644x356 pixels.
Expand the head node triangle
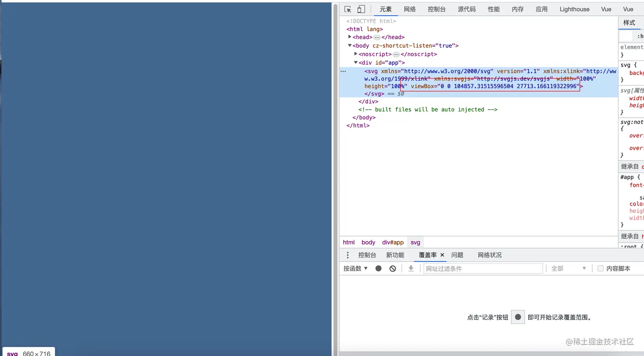click(x=350, y=37)
